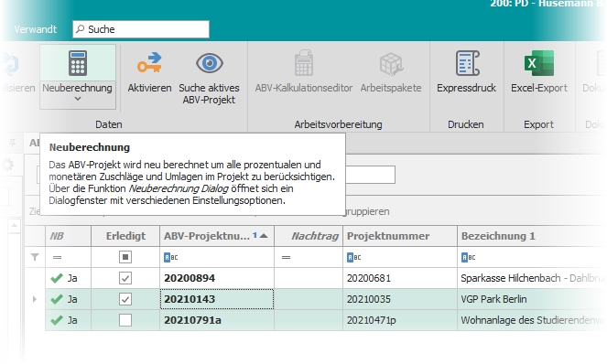
Task: Open Arbeitspakete cube icon
Action: pos(391,64)
